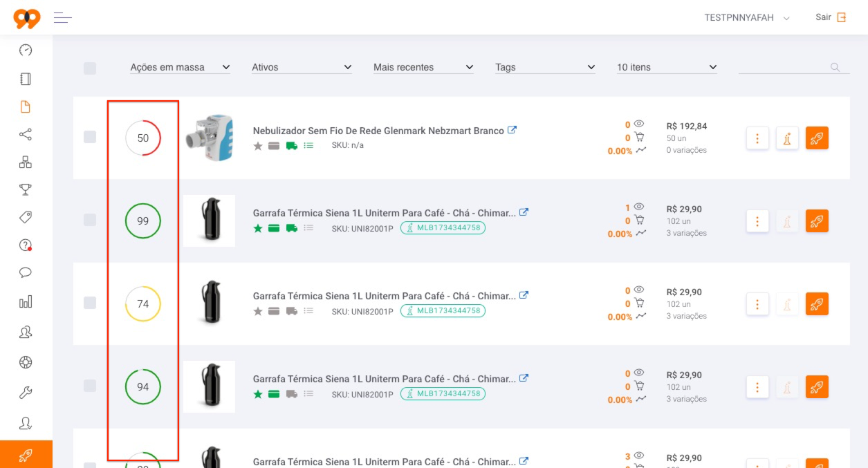868x468 pixels.
Task: Select the orange document icon in sidebar
Action: (26, 106)
